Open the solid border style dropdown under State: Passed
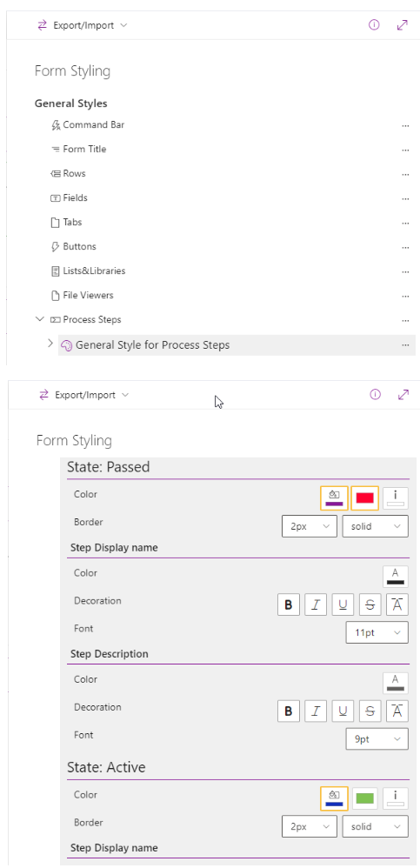 click(375, 526)
